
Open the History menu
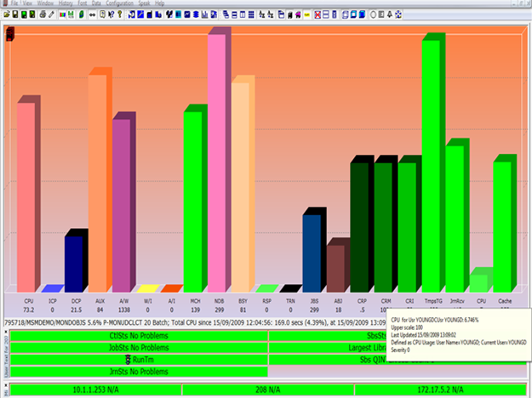tap(66, 3)
